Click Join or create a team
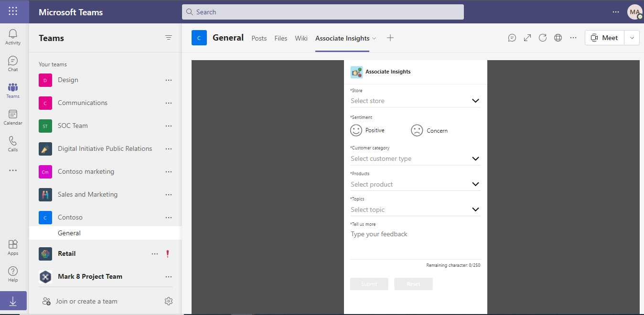The height and width of the screenshot is (315, 644). (86, 301)
